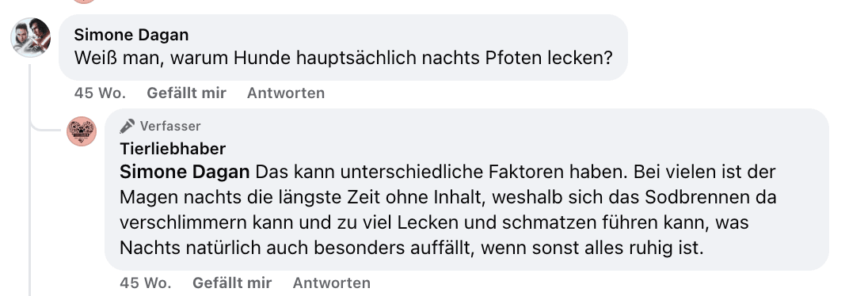
Task: Open the Tierliebhaber author name link
Action: click(173, 149)
